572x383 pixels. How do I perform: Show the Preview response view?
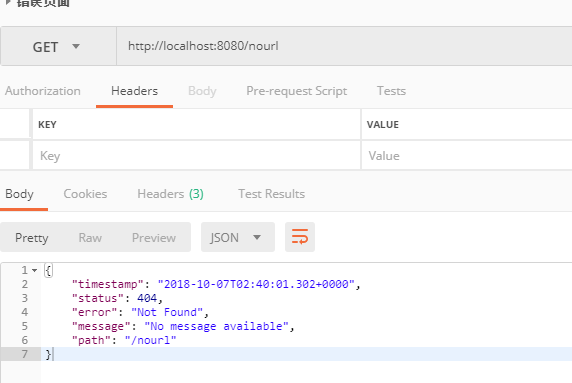[154, 238]
